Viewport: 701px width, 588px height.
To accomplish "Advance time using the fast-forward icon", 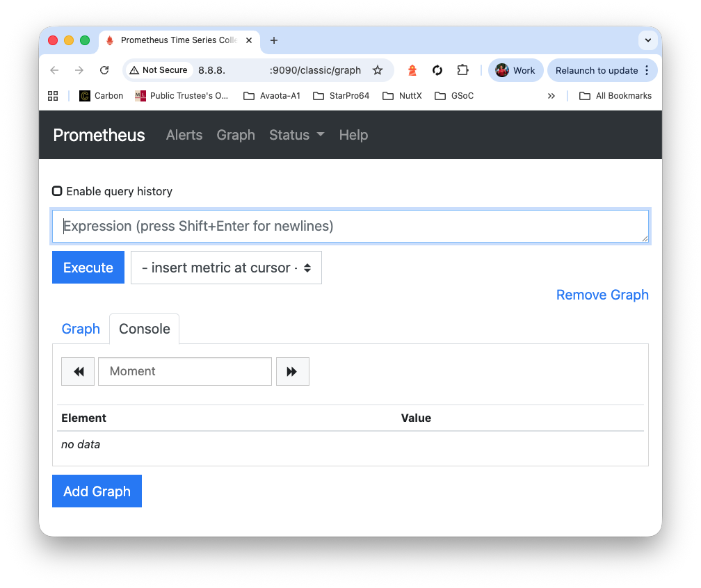I will click(x=292, y=371).
